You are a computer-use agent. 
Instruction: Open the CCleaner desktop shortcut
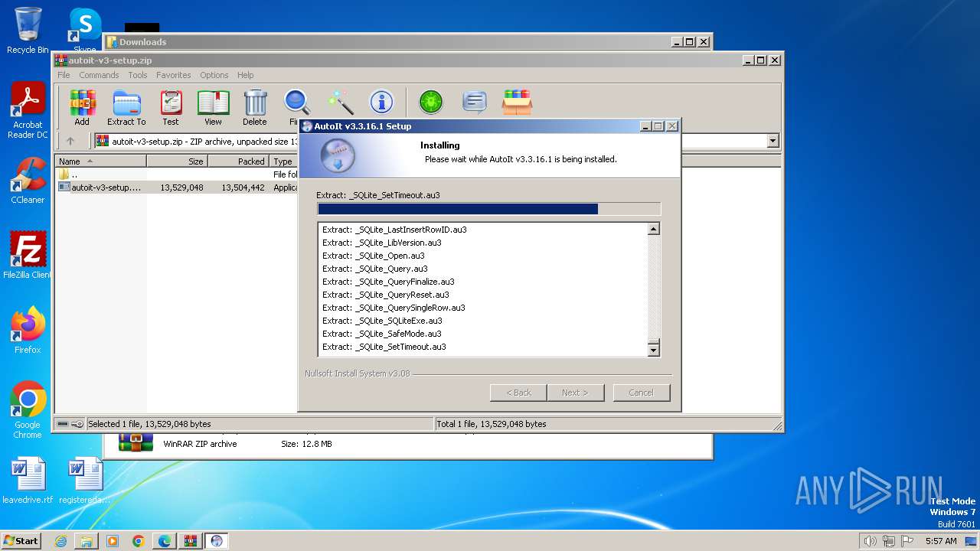[28, 181]
